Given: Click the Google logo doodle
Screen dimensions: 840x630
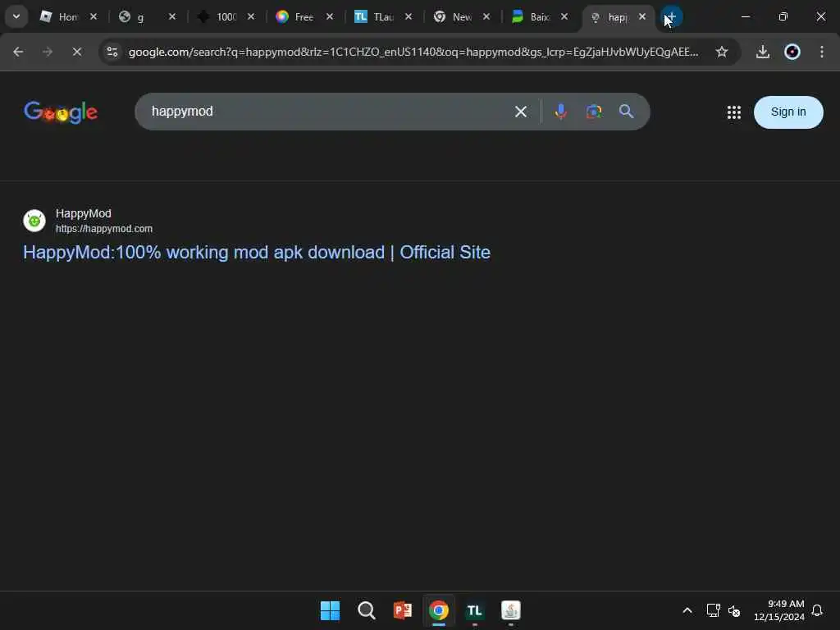Looking at the screenshot, I should pyautogui.click(x=61, y=112).
